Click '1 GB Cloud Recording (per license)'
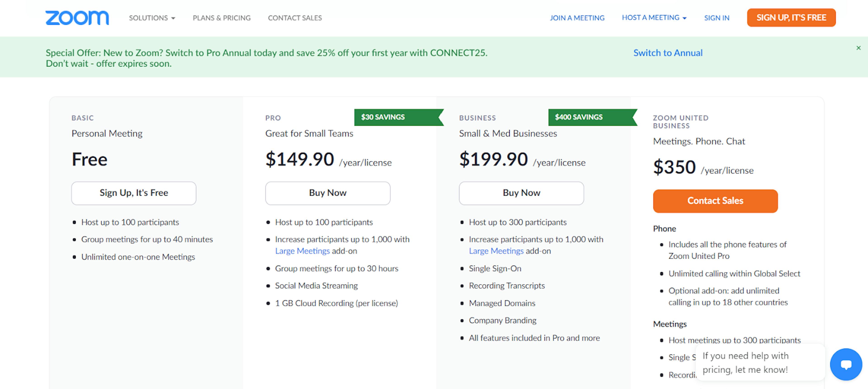 [x=337, y=303]
